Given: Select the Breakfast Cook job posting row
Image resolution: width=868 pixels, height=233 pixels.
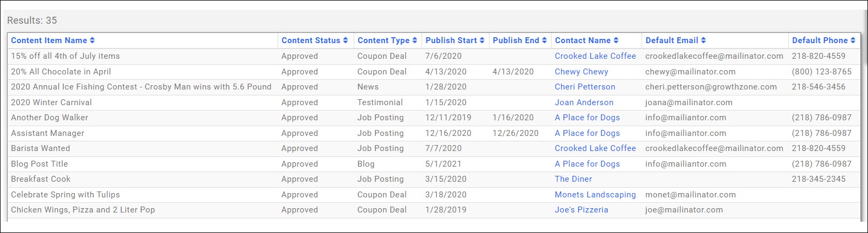Looking at the screenshot, I should tap(41, 179).
